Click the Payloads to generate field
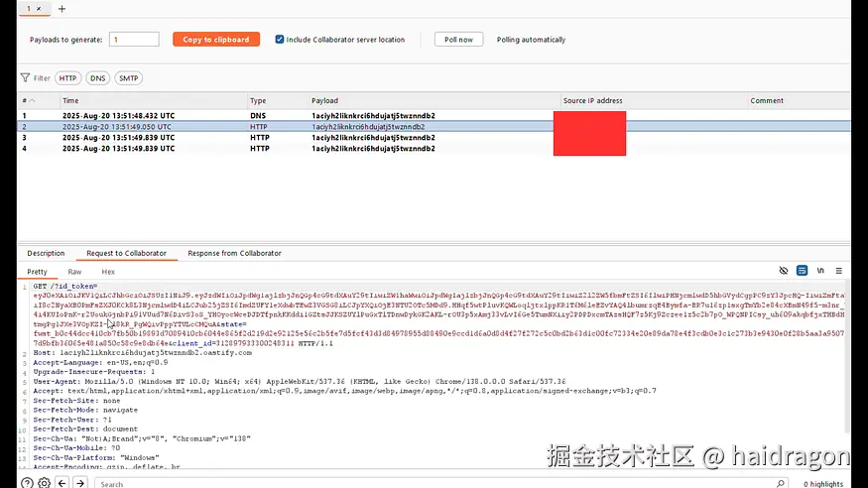The width and height of the screenshot is (868, 488). click(x=134, y=40)
